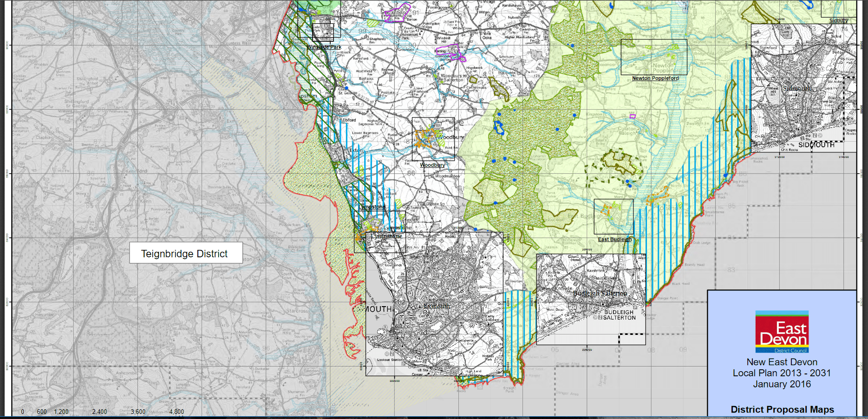This screenshot has width=868, height=419.
Task: Click the Sidmouth inset map
Action: point(803,88)
